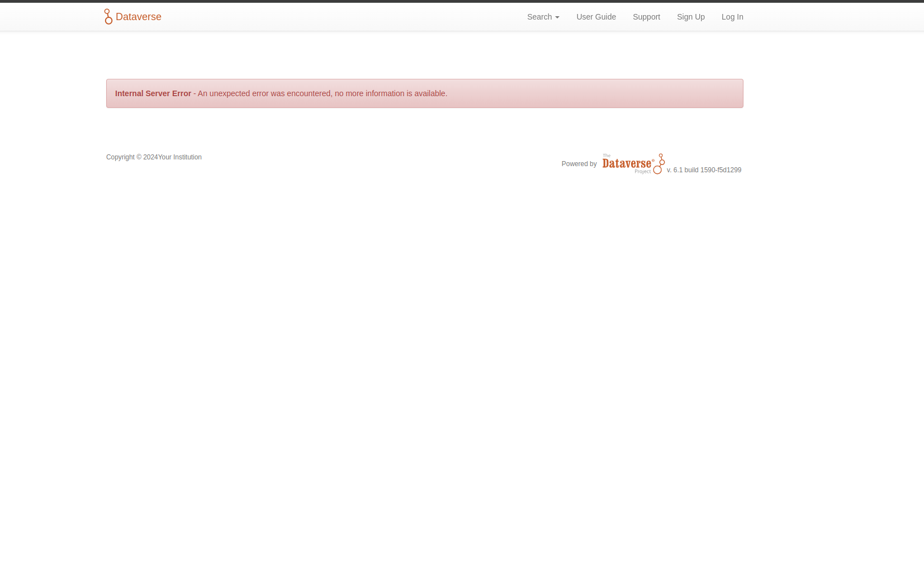The image size is (924, 575).
Task: Click Log In in the navbar
Action: click(732, 17)
